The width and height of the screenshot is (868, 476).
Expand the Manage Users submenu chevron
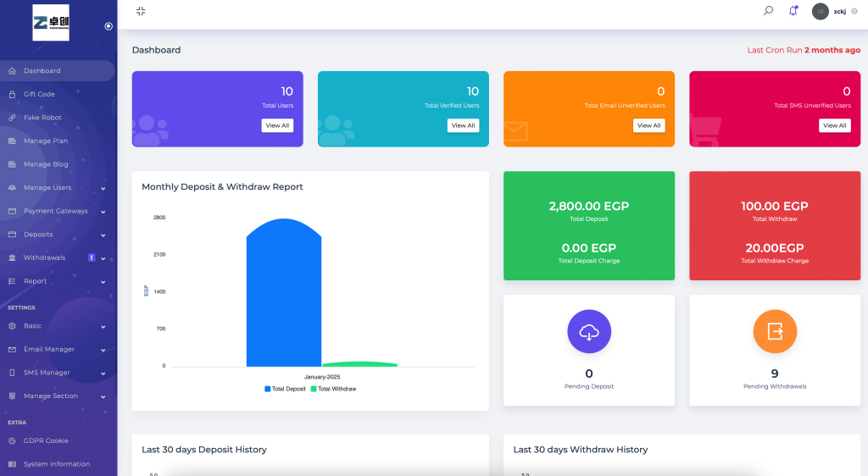point(103,189)
